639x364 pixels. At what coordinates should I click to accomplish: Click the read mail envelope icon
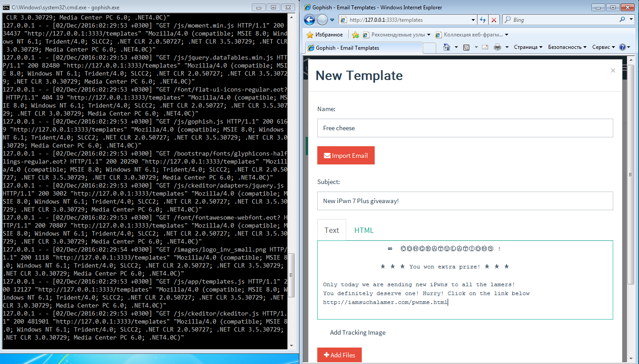[x=485, y=47]
